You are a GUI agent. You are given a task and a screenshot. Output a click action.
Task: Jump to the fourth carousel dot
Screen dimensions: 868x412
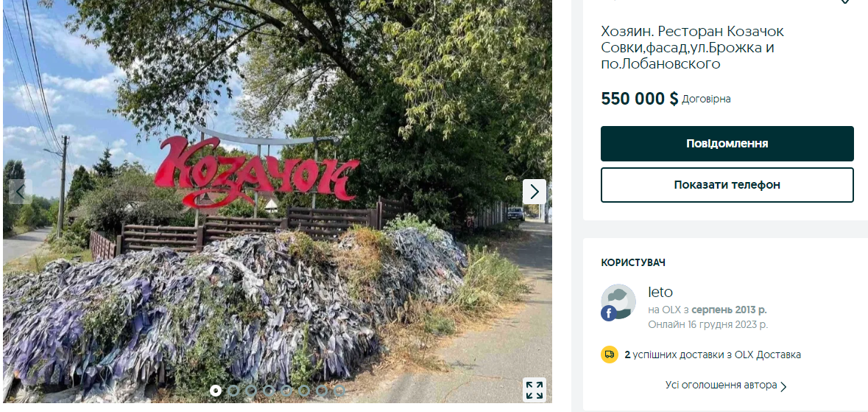click(x=269, y=391)
